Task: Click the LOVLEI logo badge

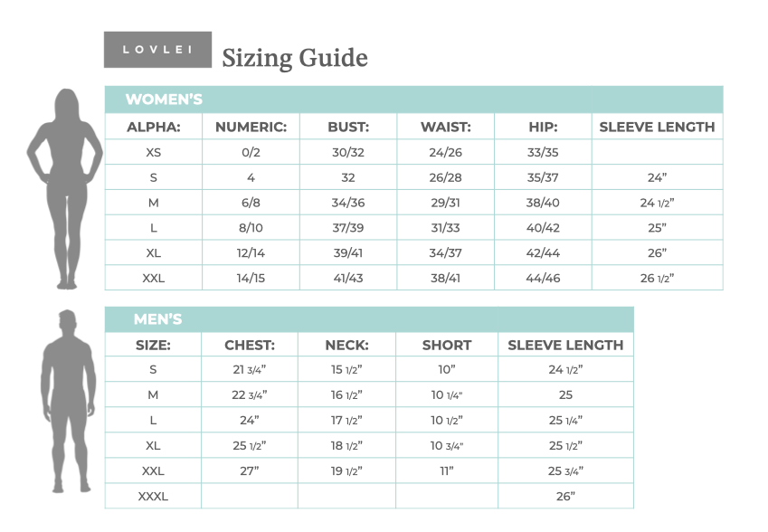Action: 157,50
